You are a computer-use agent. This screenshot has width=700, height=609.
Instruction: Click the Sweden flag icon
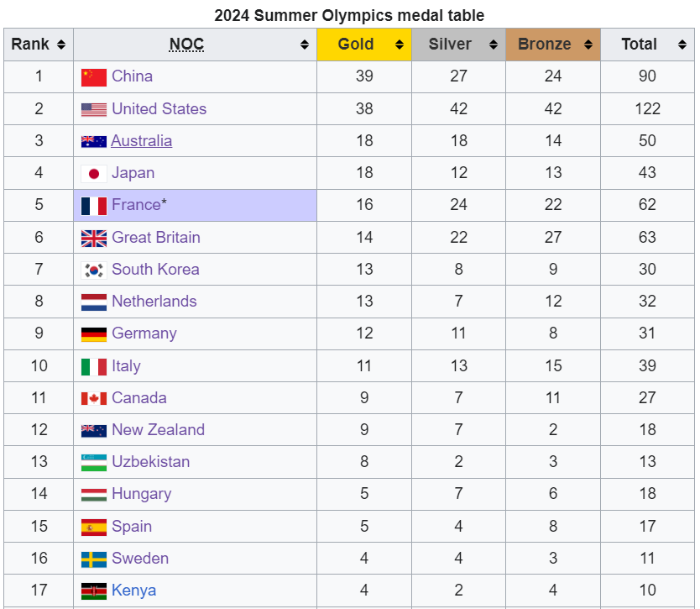(94, 559)
